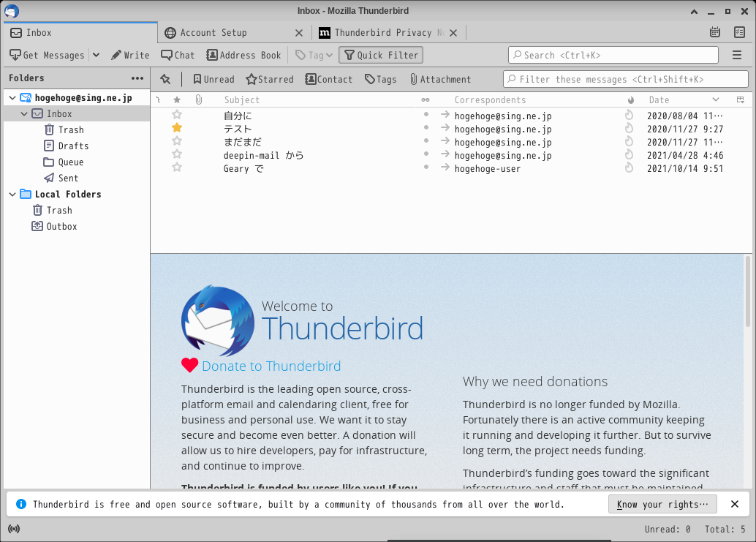Close the Thunderbird Privacy tab
The height and width of the screenshot is (542, 756).
click(453, 33)
